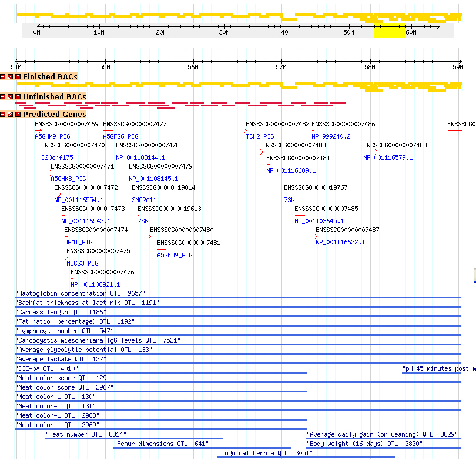The width and height of the screenshot is (476, 460).
Task: Click the yellow highlighted region in overview
Action: pyautogui.click(x=389, y=31)
